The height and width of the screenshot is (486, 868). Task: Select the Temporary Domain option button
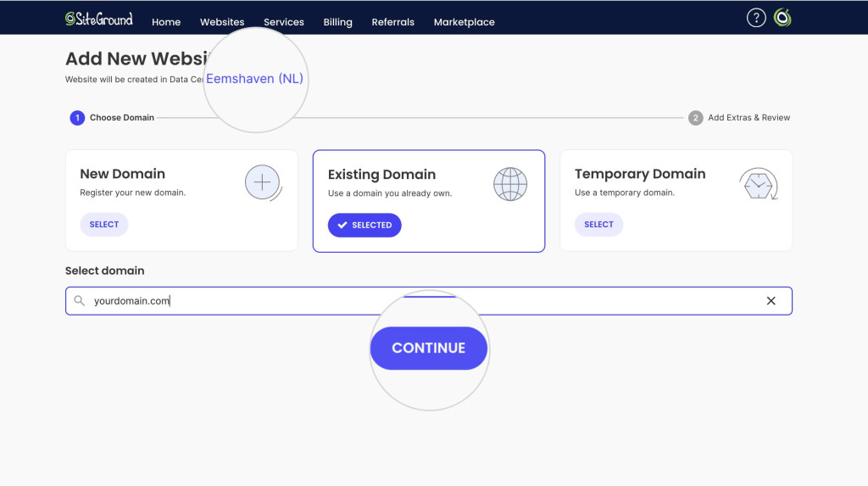tap(598, 225)
